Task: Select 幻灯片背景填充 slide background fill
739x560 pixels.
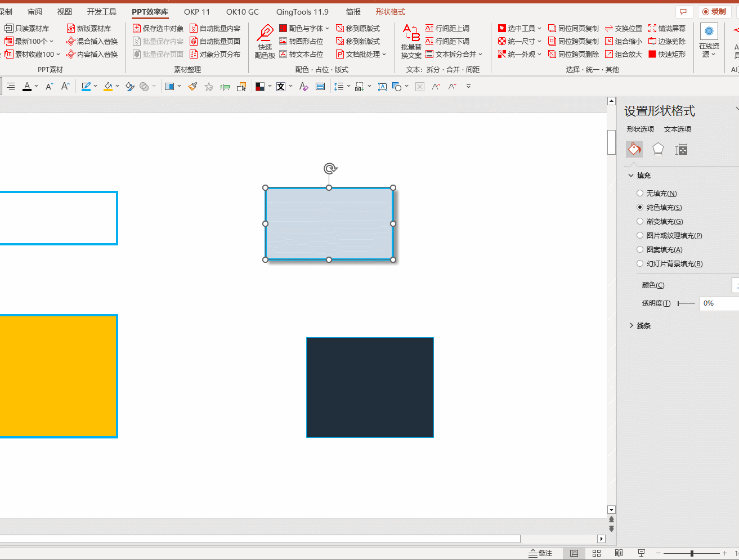Action: tap(670, 263)
